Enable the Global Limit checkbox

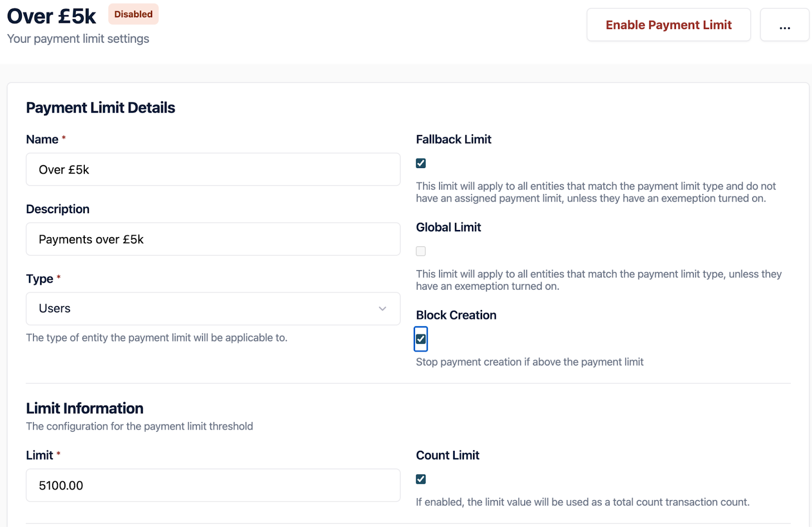[x=421, y=251]
